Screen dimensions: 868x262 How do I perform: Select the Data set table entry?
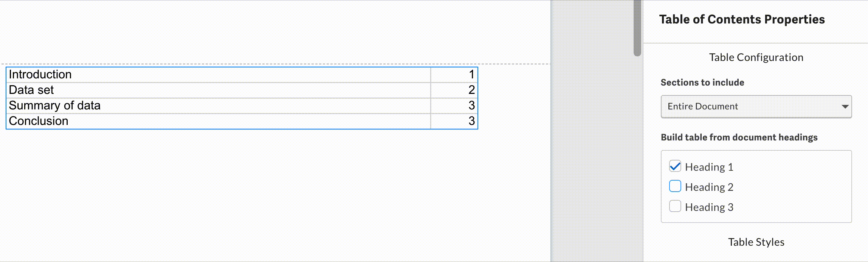click(x=31, y=90)
